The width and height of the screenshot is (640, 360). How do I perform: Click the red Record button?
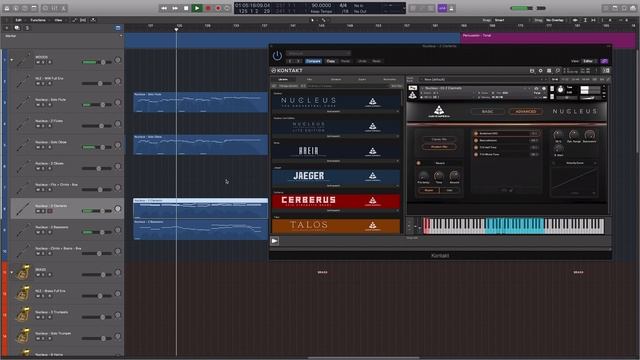[x=208, y=8]
